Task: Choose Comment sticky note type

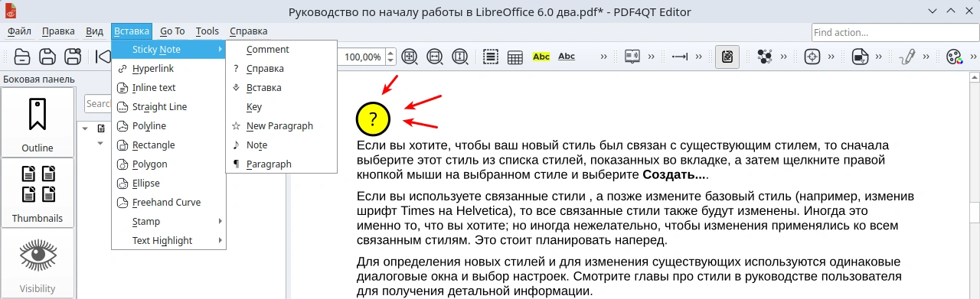Action: 281,50
